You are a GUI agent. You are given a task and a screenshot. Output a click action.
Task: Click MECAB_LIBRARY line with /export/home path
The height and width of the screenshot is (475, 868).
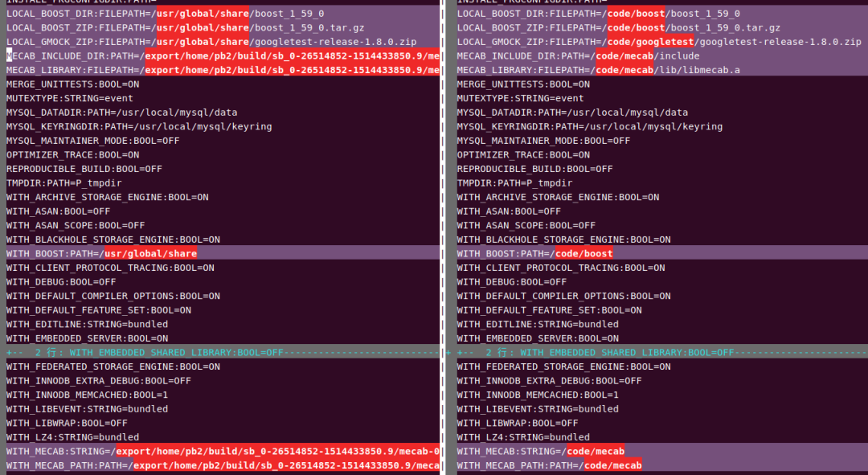pyautogui.click(x=223, y=70)
